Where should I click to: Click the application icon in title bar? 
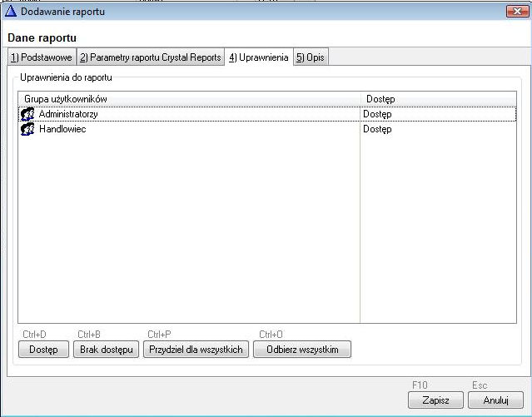(12, 10)
